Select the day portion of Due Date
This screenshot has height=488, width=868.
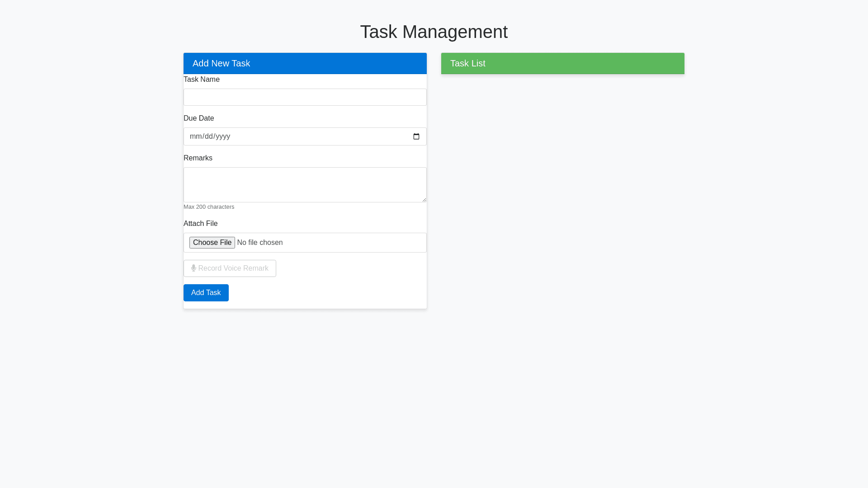tap(209, 136)
